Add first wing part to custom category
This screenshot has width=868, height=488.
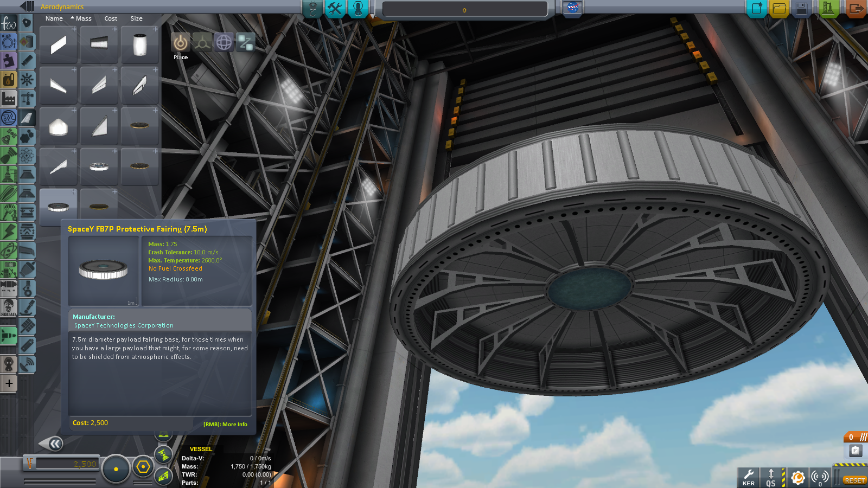click(x=74, y=29)
